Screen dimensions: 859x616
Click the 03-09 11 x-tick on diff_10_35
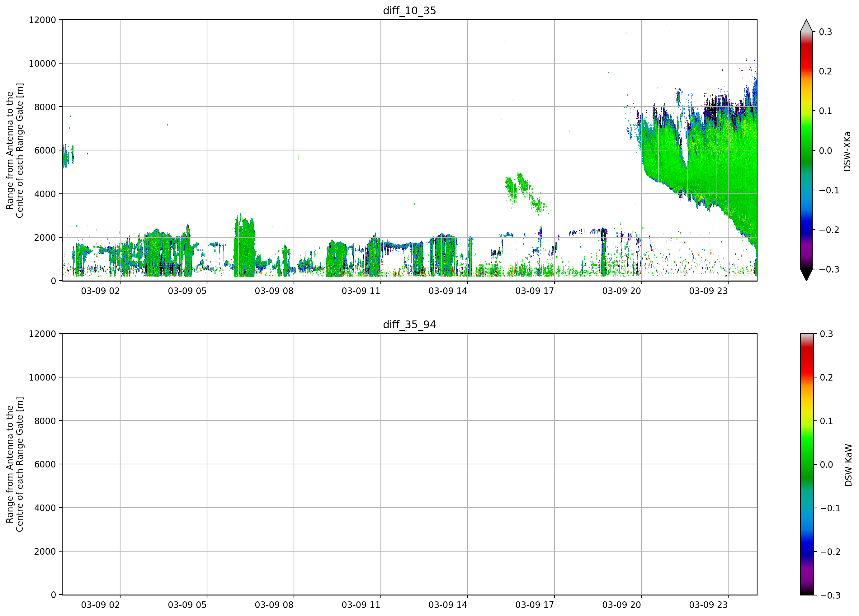click(361, 291)
